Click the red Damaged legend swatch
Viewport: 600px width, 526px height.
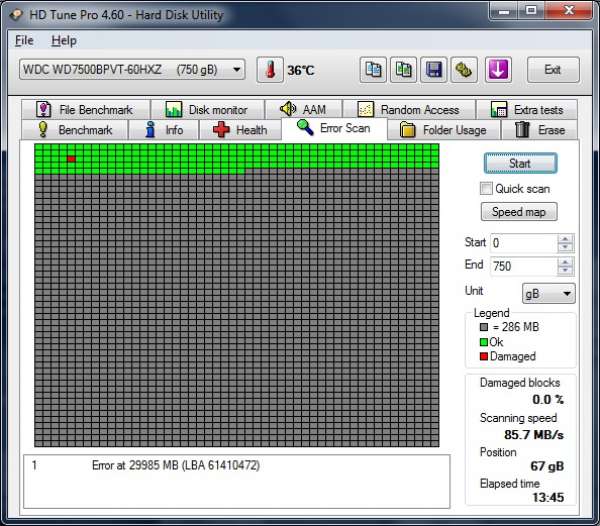tap(484, 357)
